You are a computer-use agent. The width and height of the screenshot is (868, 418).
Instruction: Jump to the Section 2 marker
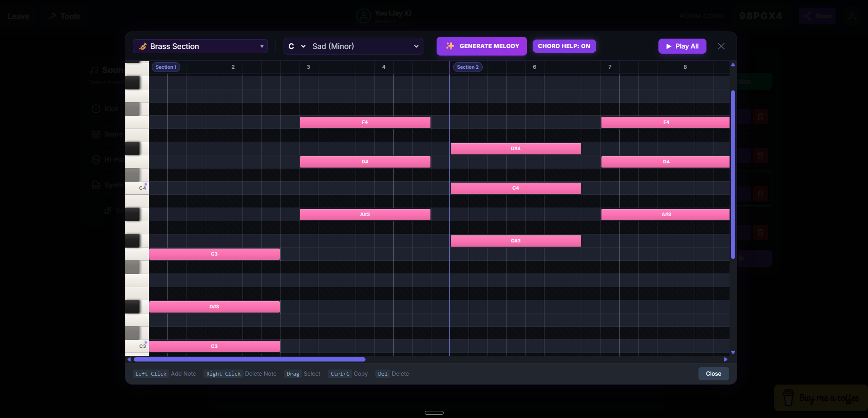tap(467, 67)
